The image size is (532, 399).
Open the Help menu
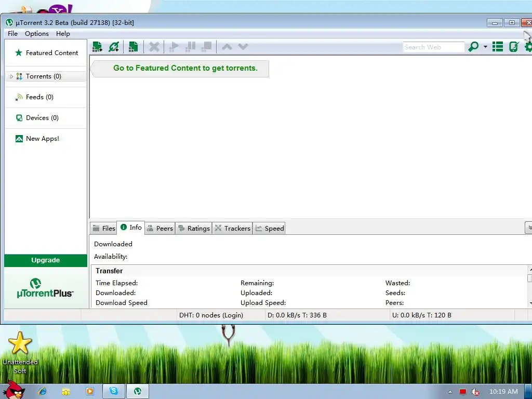[x=63, y=34]
